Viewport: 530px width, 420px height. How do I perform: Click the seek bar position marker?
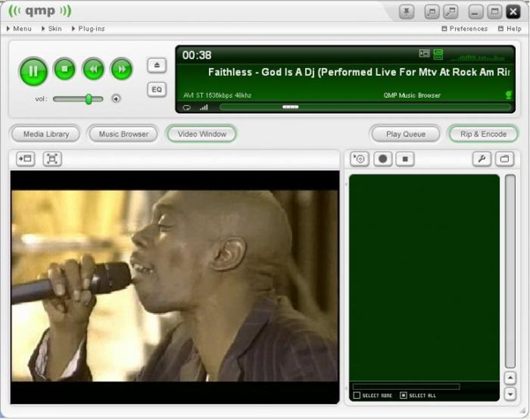tap(290, 107)
